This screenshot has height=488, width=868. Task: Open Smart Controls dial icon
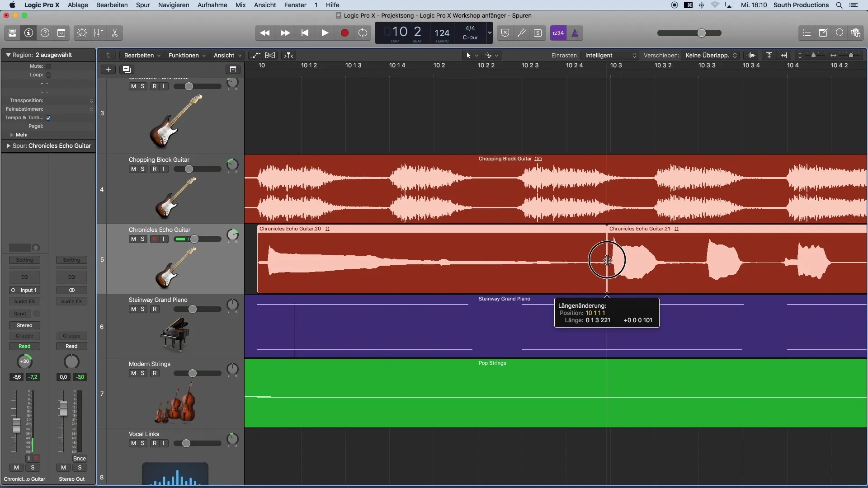tap(82, 33)
